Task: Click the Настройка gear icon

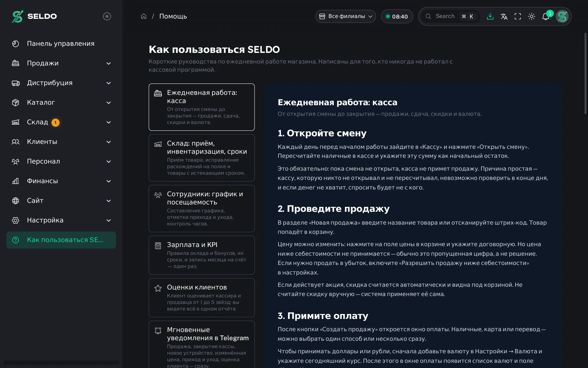Action: pyautogui.click(x=16, y=220)
